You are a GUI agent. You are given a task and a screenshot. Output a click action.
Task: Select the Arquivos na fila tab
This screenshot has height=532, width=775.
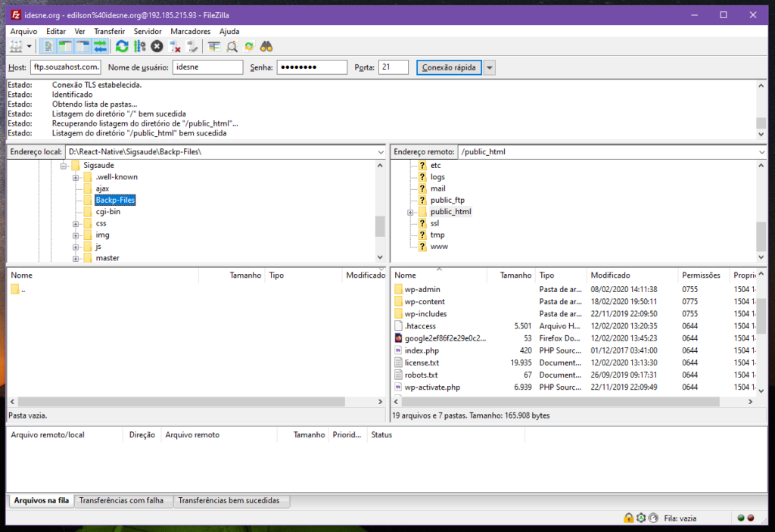41,500
